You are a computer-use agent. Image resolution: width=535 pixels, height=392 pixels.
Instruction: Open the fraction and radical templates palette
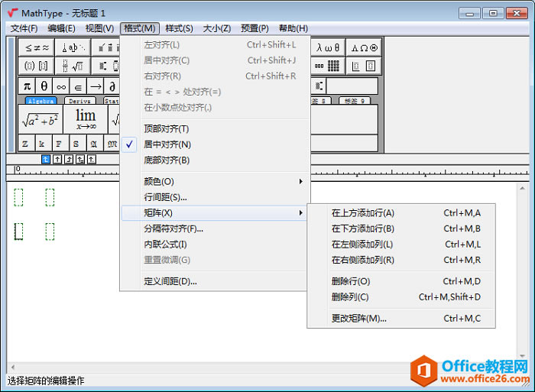(x=72, y=66)
